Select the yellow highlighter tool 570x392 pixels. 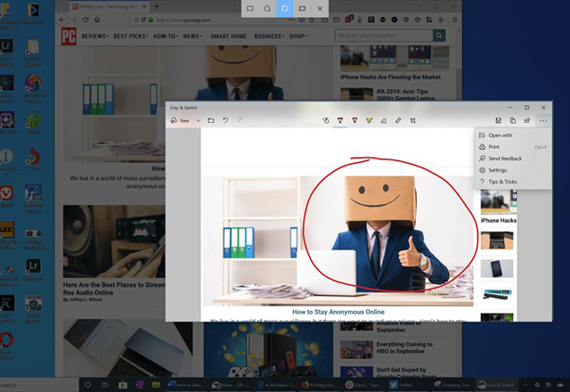tap(370, 120)
